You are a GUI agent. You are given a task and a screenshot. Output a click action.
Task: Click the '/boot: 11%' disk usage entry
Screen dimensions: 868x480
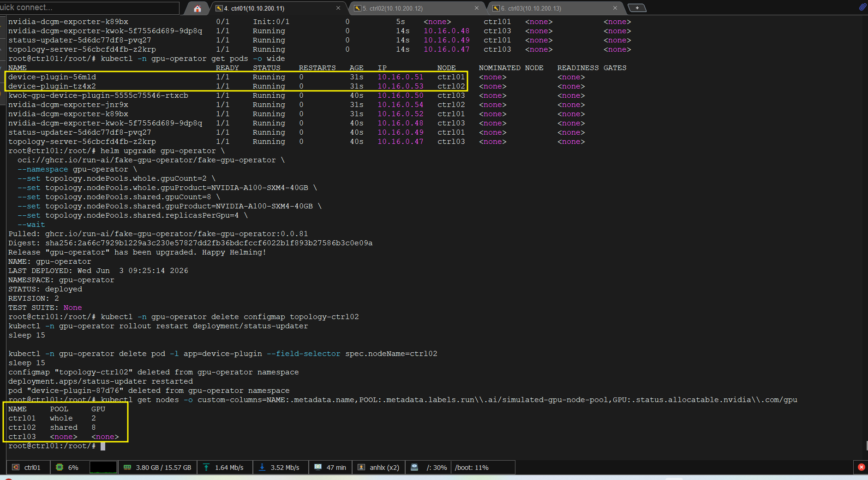tap(472, 468)
